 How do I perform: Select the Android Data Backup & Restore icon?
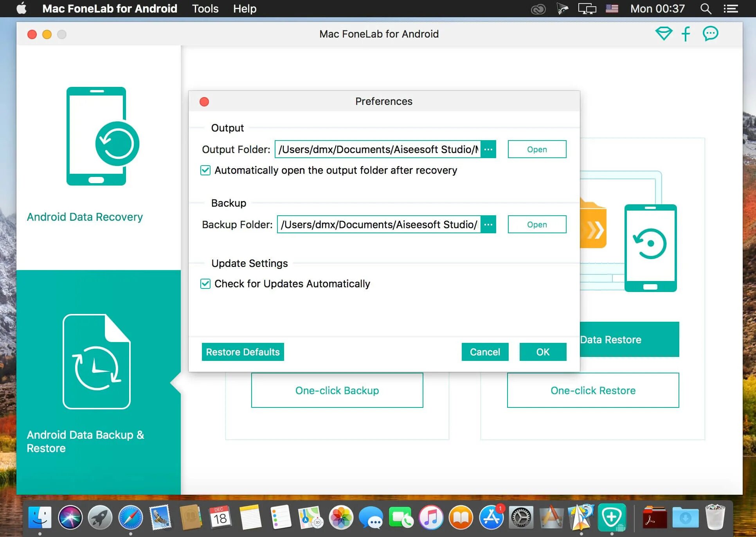(x=97, y=361)
